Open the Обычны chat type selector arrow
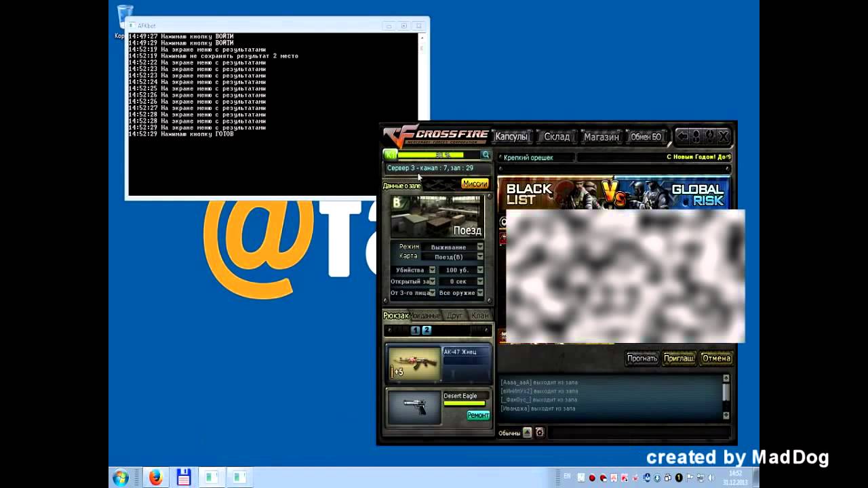The width and height of the screenshot is (868, 488). pos(527,432)
